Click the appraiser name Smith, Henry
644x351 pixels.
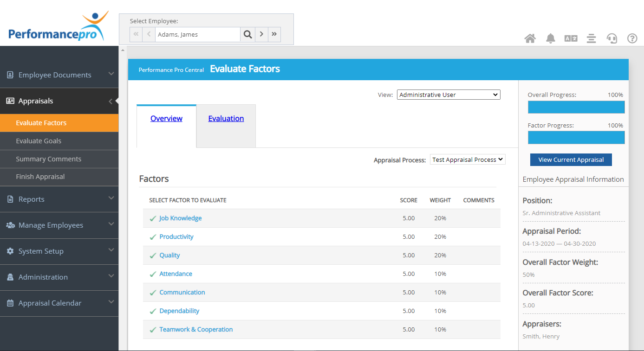pyautogui.click(x=541, y=337)
